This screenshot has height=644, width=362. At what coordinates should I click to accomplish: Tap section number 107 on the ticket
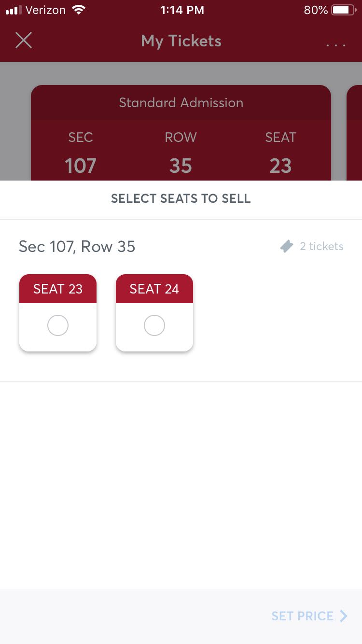(x=81, y=166)
